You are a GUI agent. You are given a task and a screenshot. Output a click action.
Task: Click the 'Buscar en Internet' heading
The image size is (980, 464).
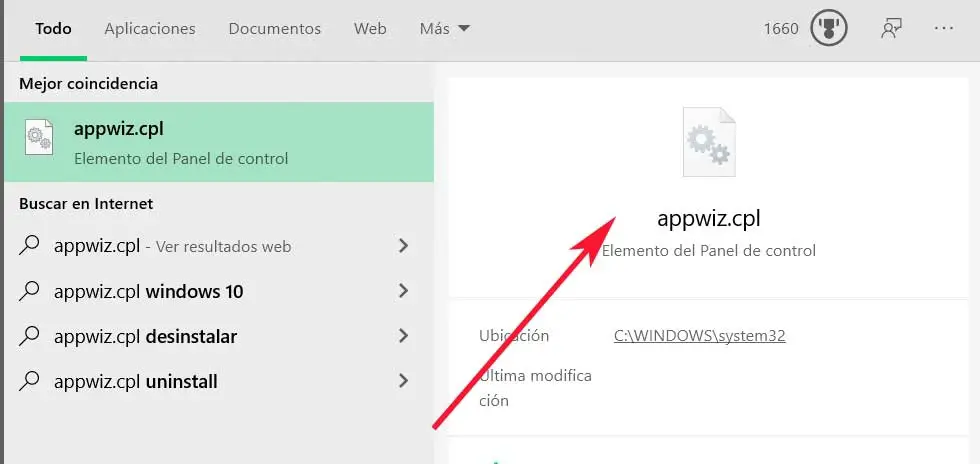pyautogui.click(x=86, y=203)
